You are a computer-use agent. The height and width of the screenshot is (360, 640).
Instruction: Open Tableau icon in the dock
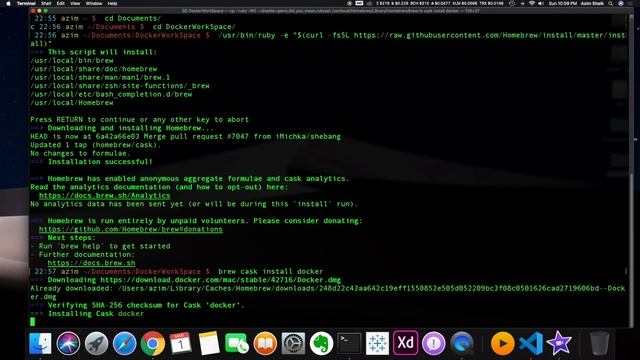[377, 343]
